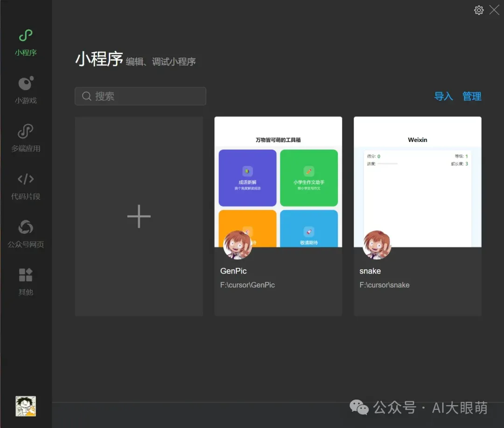Open settings via the gear icon
Viewport: 504px width, 428px height.
(479, 10)
